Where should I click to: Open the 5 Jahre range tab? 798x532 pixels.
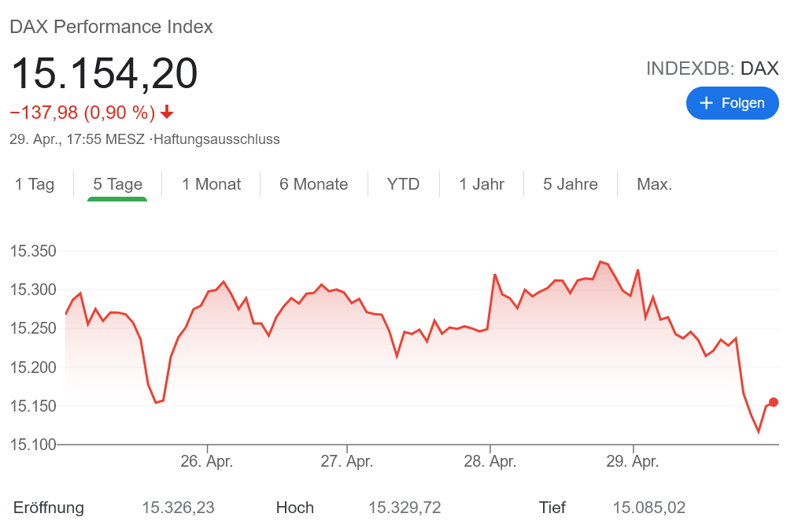pos(570,184)
